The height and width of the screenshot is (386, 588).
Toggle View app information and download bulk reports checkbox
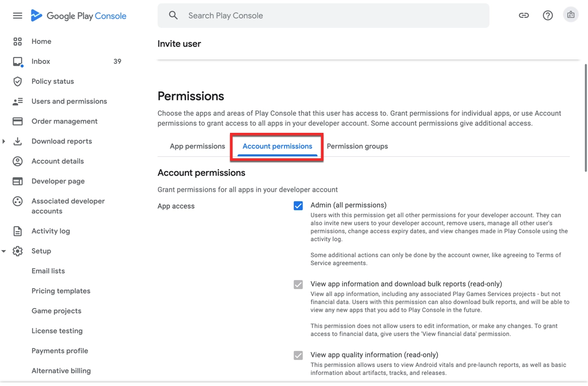(298, 285)
